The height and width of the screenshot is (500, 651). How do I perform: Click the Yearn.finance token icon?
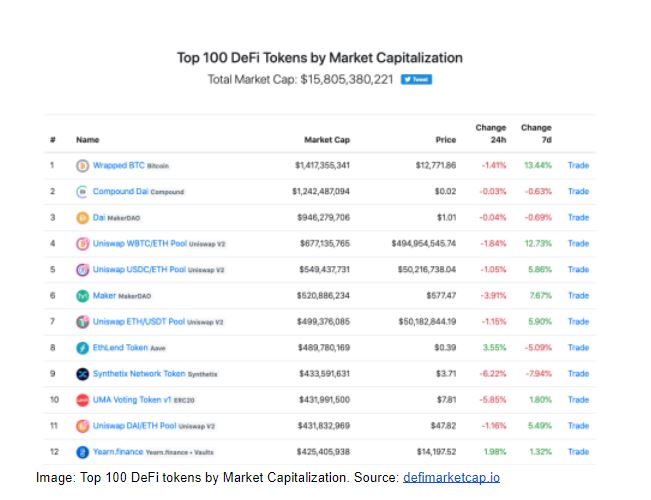(82, 451)
